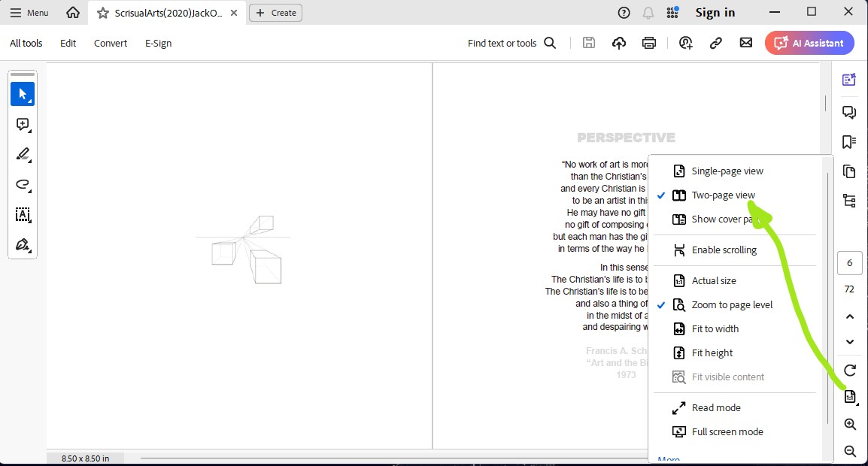Edit the current page number field

coord(849,262)
